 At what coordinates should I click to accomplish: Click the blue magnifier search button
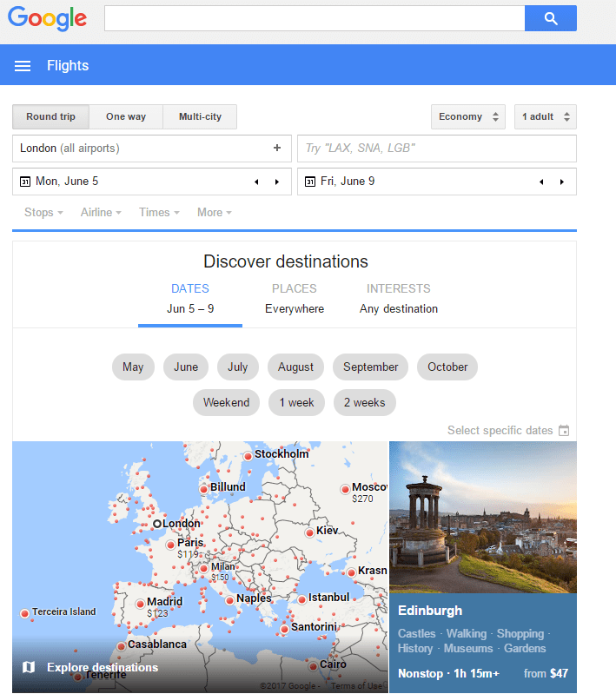[550, 18]
